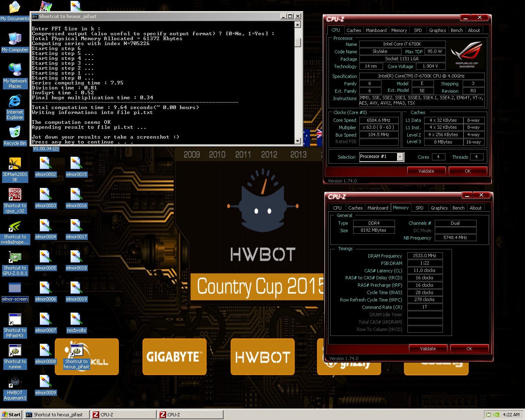Click OK in top CPU-Z window
The image size is (525, 420).
point(468,171)
